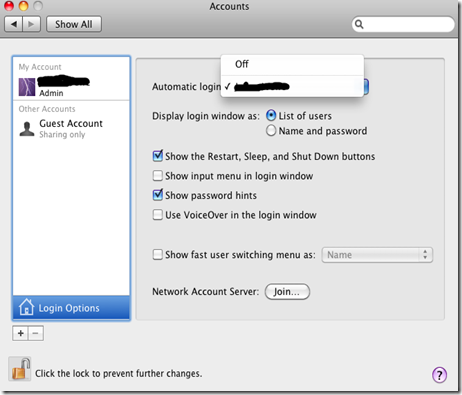Enable Use VoiceOver in the login window
The width and height of the screenshot is (462, 395).
(x=158, y=215)
